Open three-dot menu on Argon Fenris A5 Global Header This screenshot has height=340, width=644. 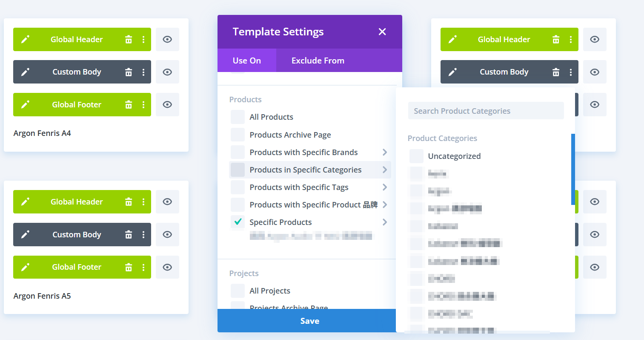[143, 202]
